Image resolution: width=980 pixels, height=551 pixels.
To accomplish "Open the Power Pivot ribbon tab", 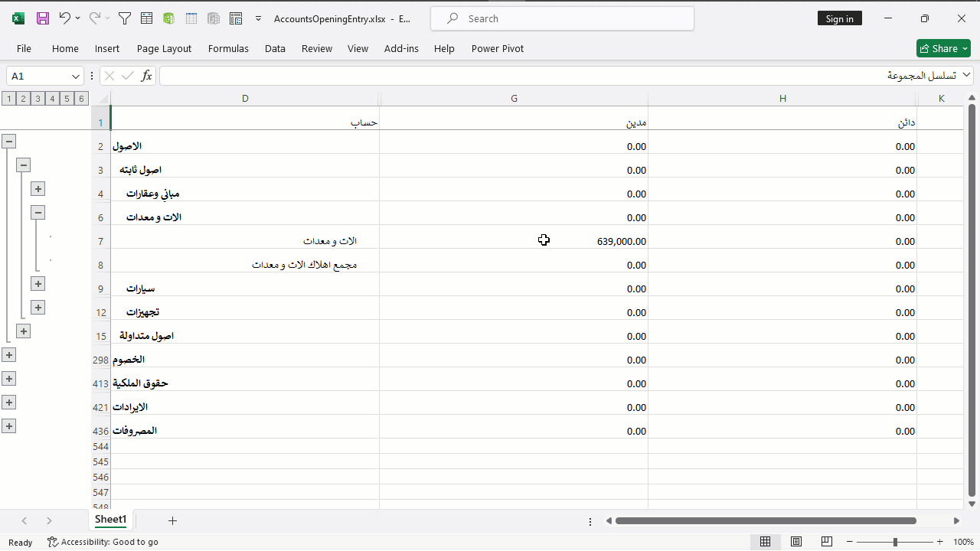I will point(498,48).
